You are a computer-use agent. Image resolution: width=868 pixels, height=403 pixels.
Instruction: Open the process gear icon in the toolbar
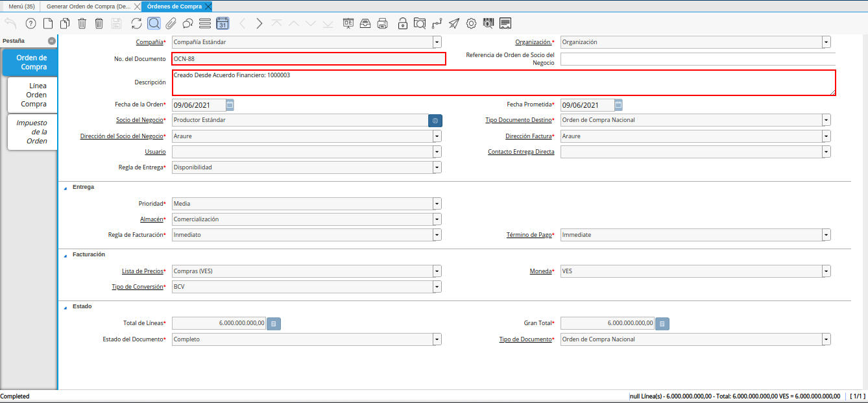[x=471, y=23]
